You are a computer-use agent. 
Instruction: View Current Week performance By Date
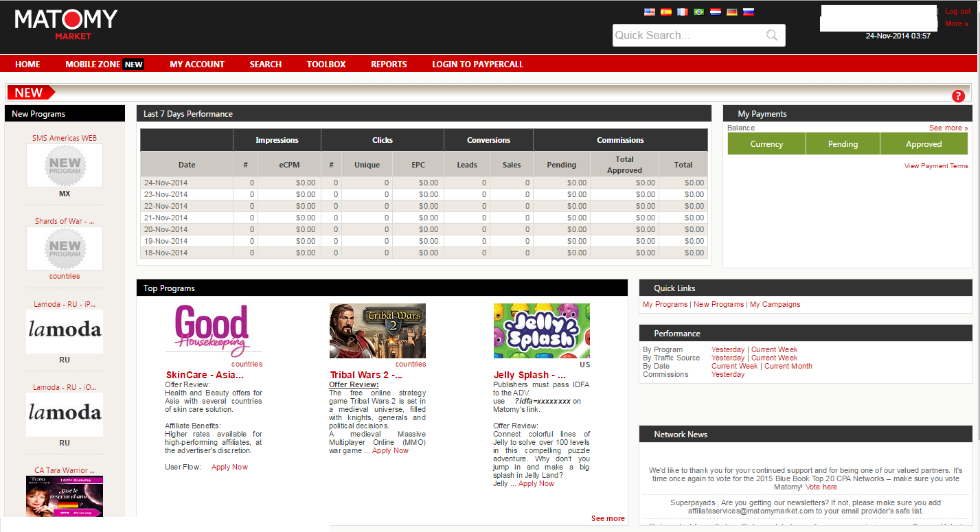[x=735, y=366]
